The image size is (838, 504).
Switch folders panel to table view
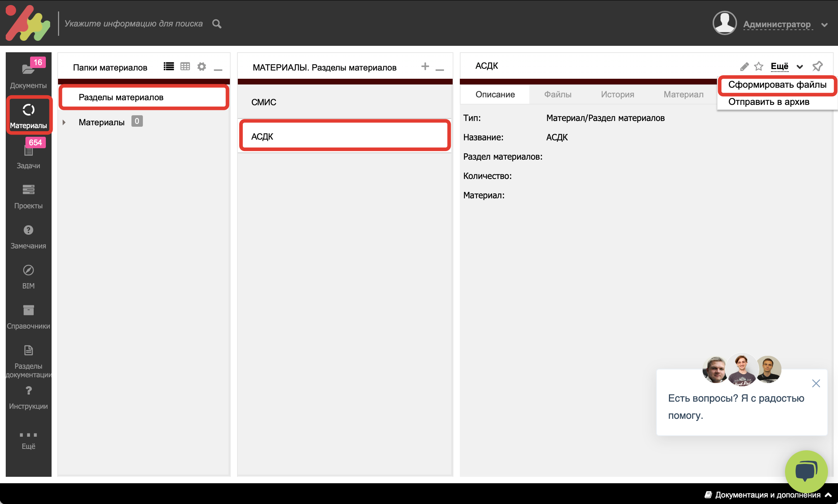185,67
